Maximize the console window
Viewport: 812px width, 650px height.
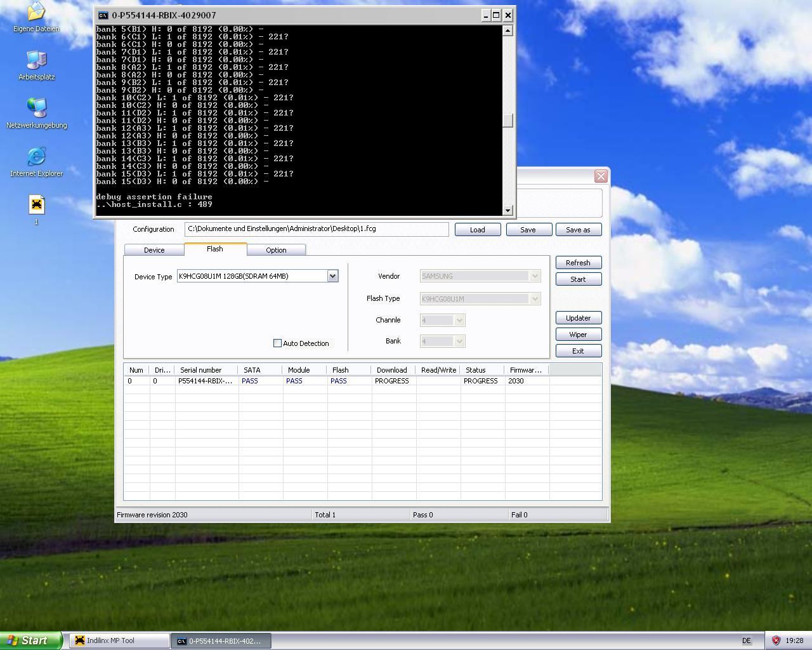497,15
